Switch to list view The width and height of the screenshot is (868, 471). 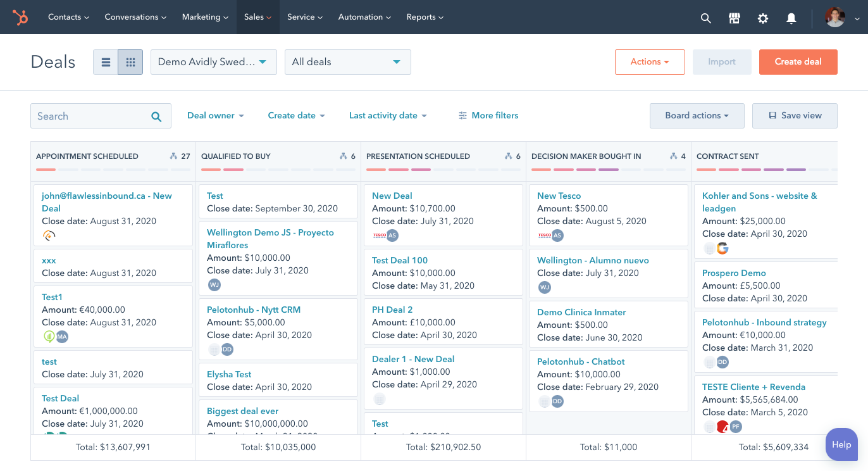point(106,62)
